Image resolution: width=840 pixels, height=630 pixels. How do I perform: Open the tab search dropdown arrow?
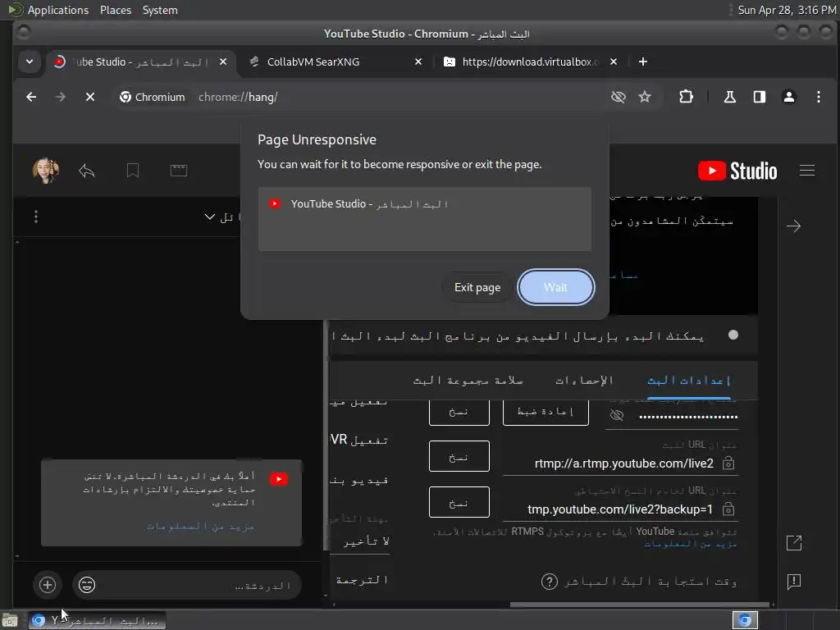[30, 62]
